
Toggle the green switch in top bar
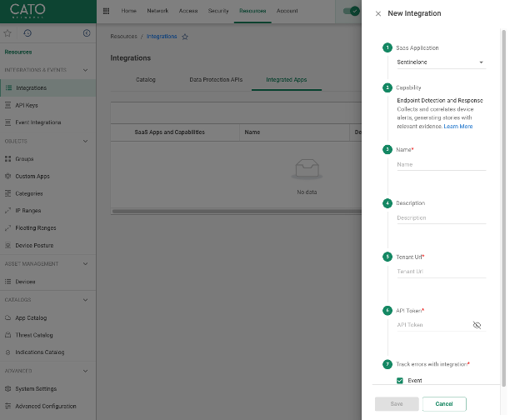352,11
